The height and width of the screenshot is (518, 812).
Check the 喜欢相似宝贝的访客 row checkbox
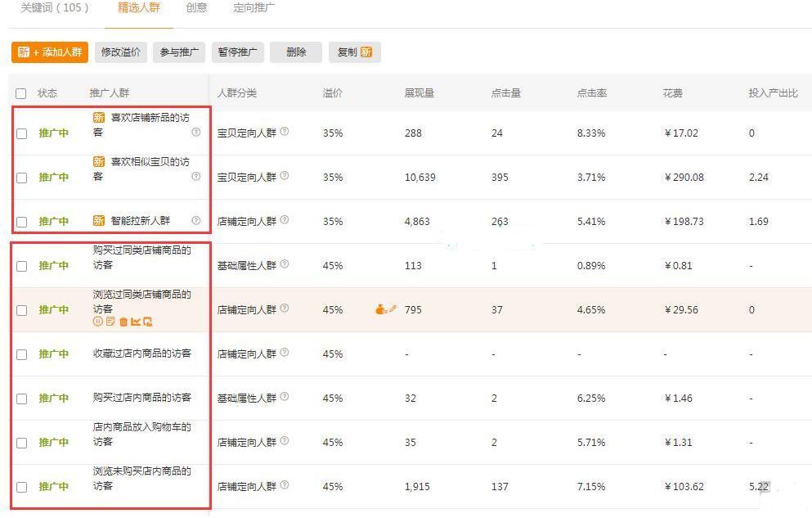click(21, 177)
